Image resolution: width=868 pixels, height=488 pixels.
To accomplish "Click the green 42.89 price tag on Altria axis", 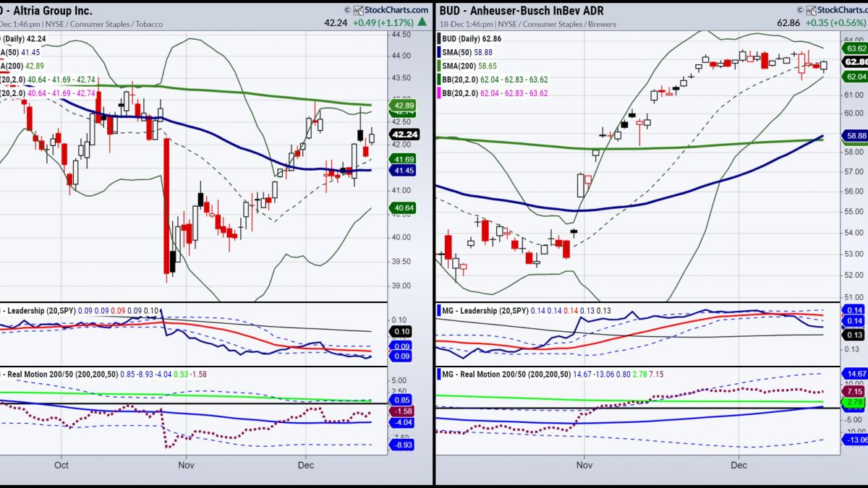I will point(404,106).
